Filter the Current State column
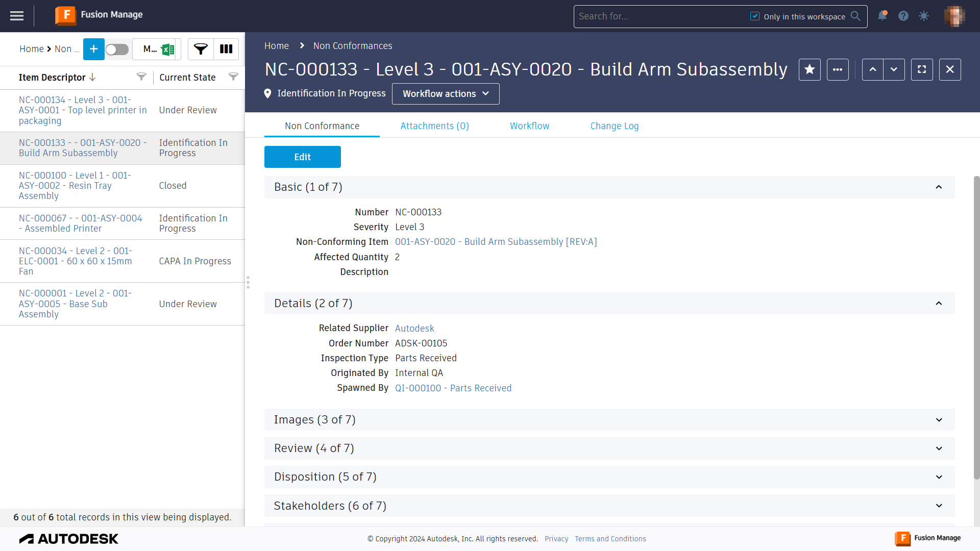Image resolution: width=980 pixels, height=551 pixels. pos(233,77)
